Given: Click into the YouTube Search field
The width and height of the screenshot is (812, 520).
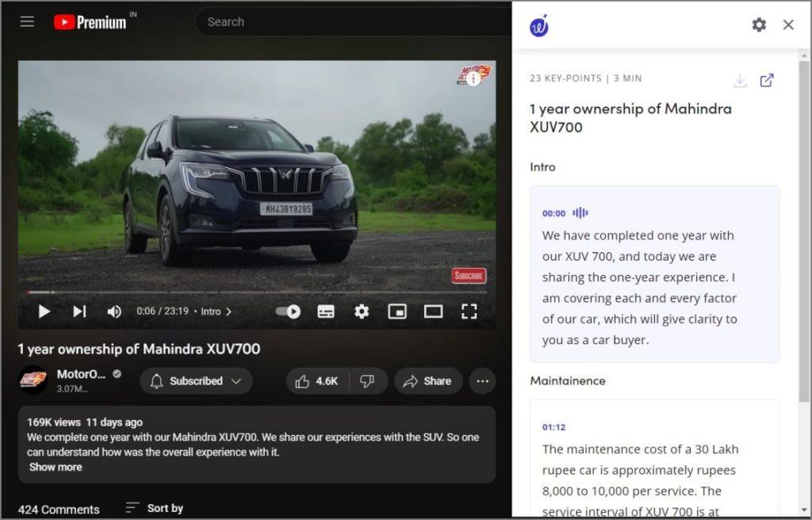Looking at the screenshot, I should pyautogui.click(x=352, y=21).
